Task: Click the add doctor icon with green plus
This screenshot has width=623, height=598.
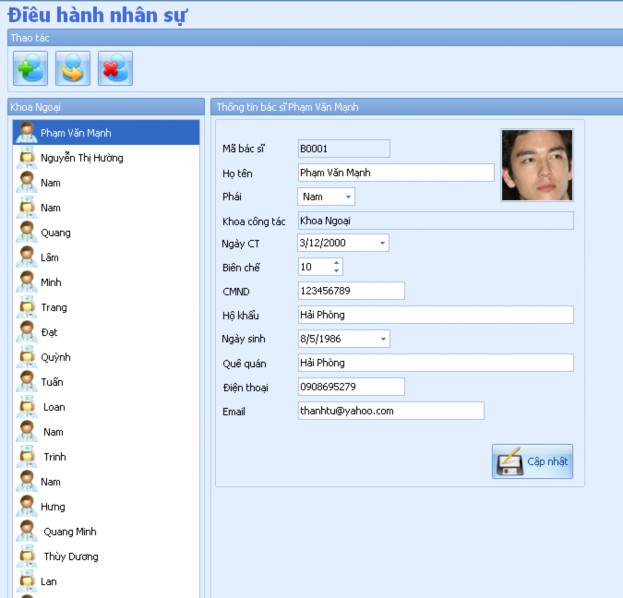Action: 30,68
